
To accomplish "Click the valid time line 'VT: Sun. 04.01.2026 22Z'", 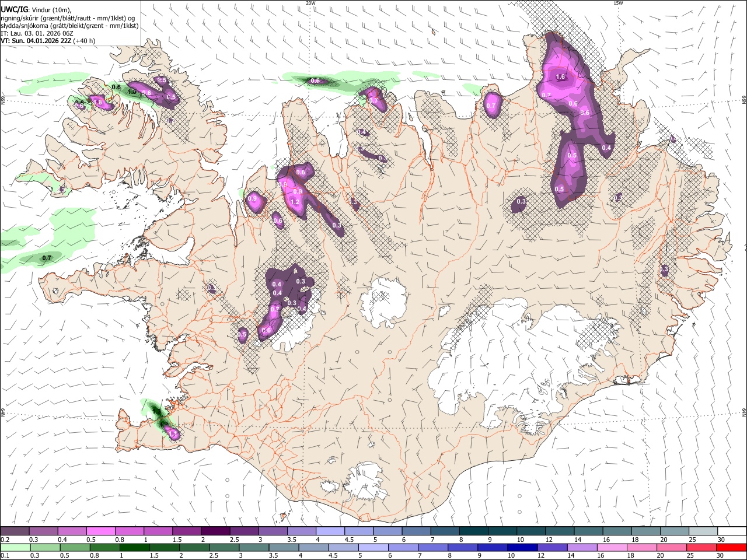I will 36,41.
